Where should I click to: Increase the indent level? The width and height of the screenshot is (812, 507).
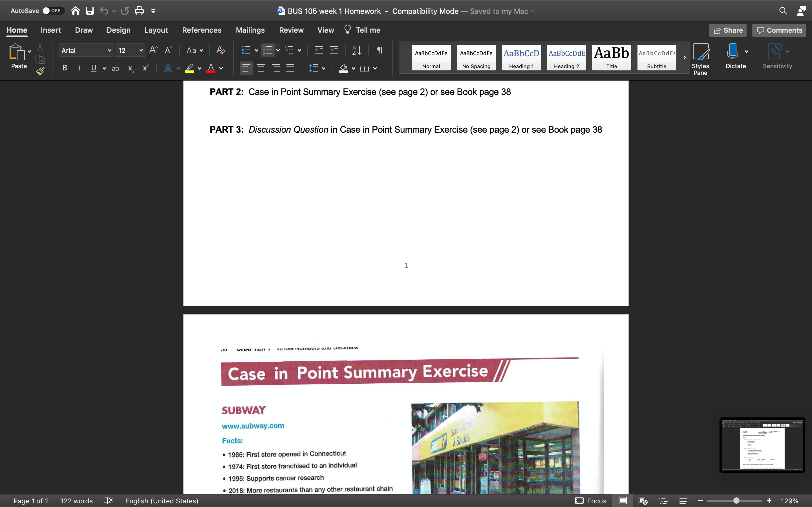(x=334, y=50)
